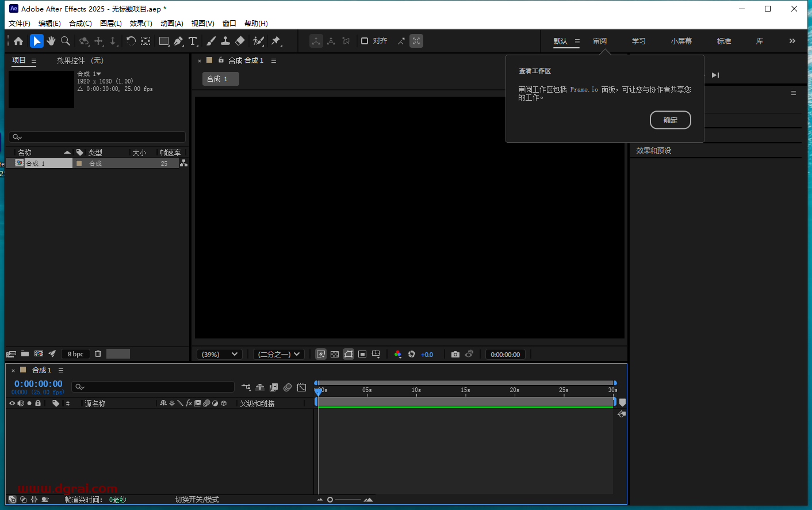Select the Pan camera tool

coord(99,41)
